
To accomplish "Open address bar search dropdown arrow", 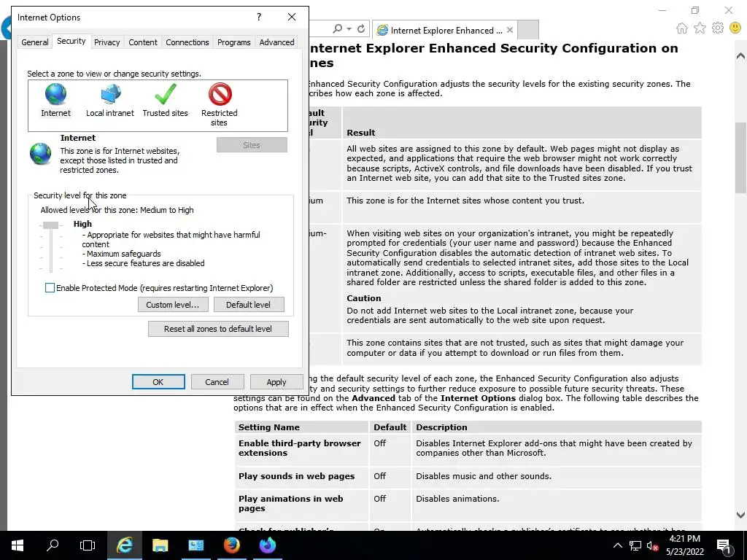I will point(349,29).
